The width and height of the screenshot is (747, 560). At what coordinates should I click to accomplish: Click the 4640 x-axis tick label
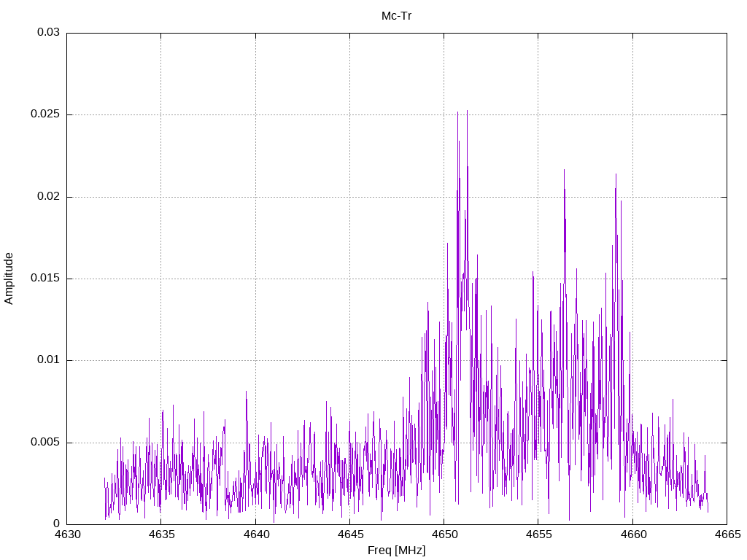(256, 534)
